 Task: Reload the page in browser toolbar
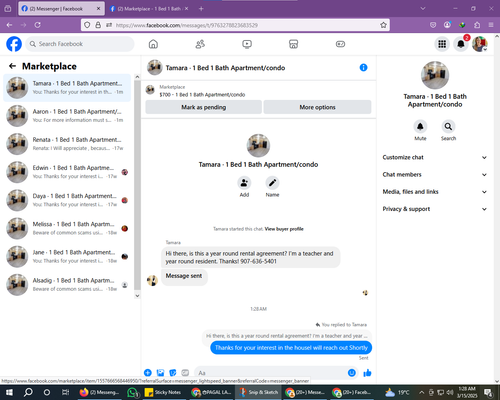38,25
